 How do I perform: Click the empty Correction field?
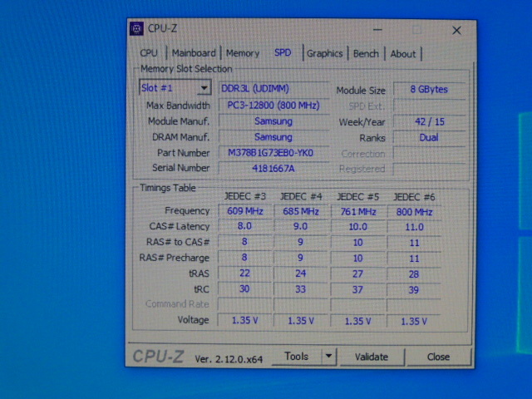point(429,153)
